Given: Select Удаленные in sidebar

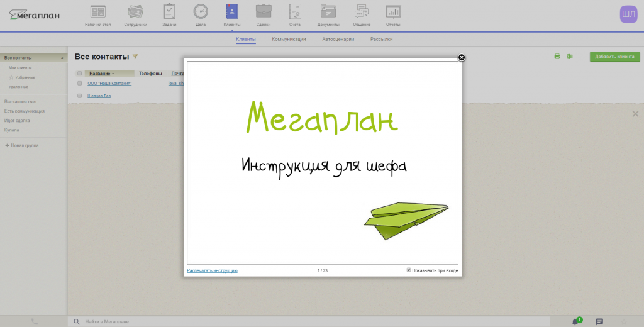Looking at the screenshot, I should (x=18, y=87).
